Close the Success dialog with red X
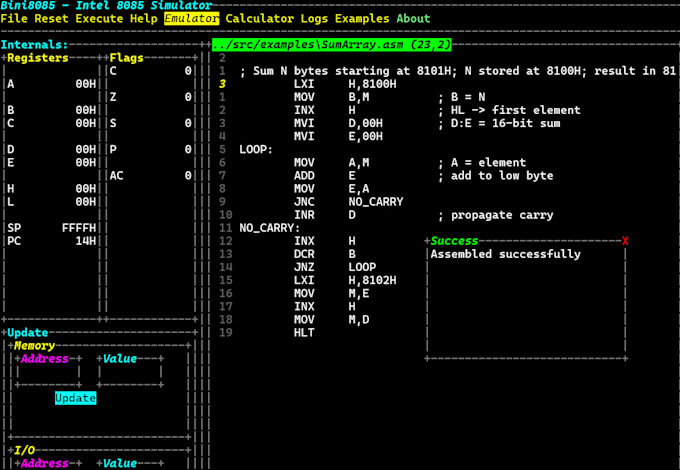The image size is (680, 470). [625, 241]
